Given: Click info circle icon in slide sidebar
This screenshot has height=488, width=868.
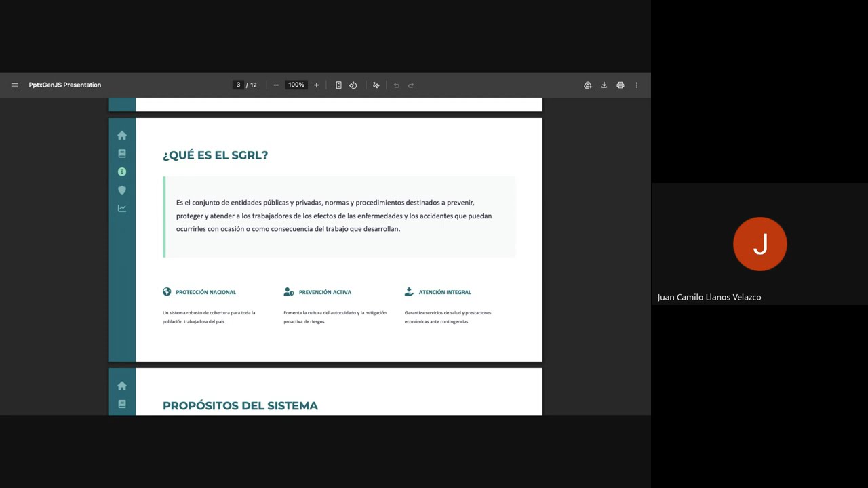Looking at the screenshot, I should pyautogui.click(x=122, y=172).
